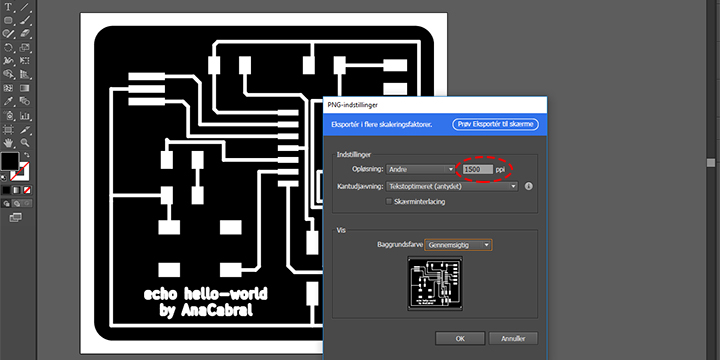720x360 pixels.
Task: Select the Artboard tool
Action: click(x=8, y=129)
